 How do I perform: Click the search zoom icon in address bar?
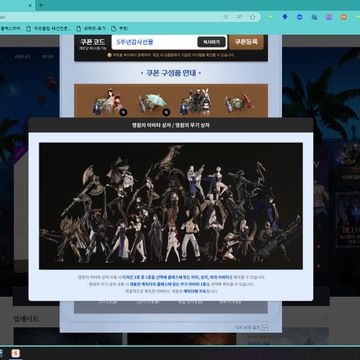226,17
